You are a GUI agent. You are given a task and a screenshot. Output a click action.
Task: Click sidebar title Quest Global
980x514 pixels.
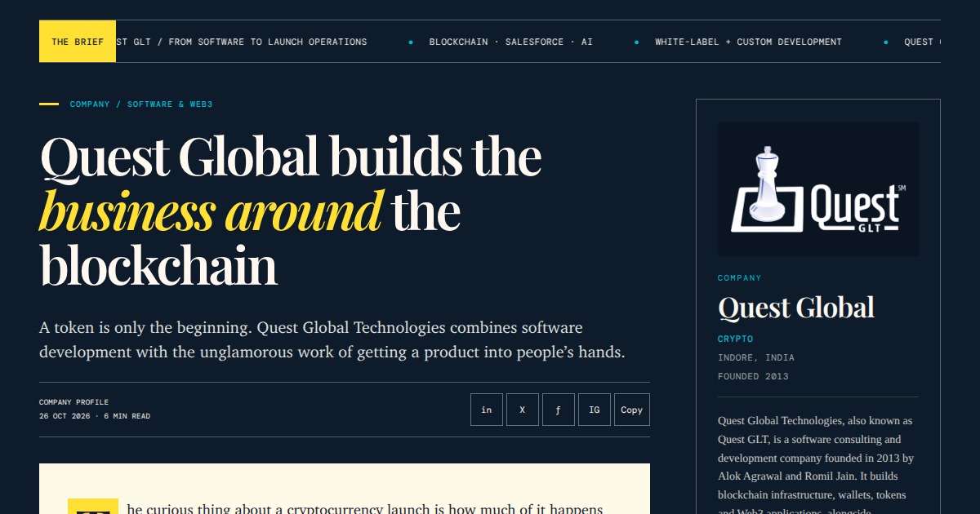[x=796, y=308]
